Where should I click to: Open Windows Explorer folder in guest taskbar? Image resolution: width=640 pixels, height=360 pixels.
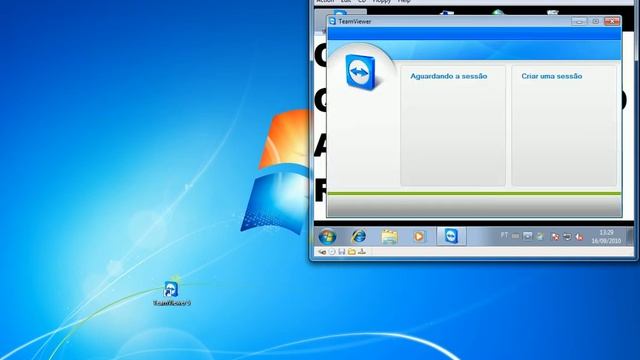(x=389, y=236)
